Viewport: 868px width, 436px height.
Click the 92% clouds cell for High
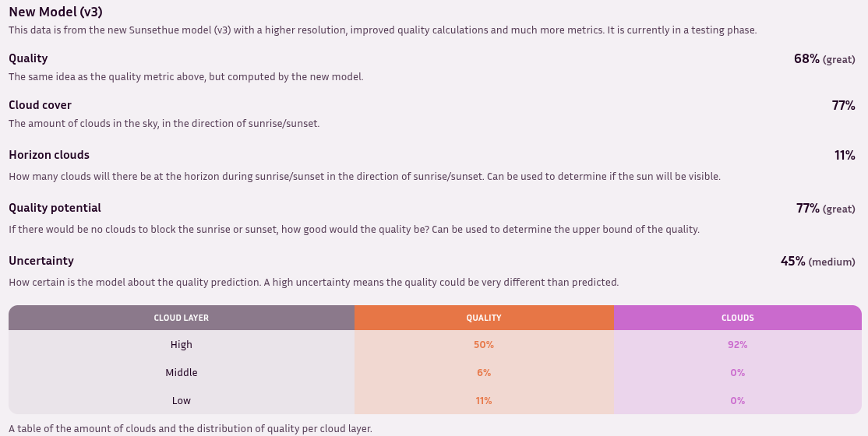[737, 345]
